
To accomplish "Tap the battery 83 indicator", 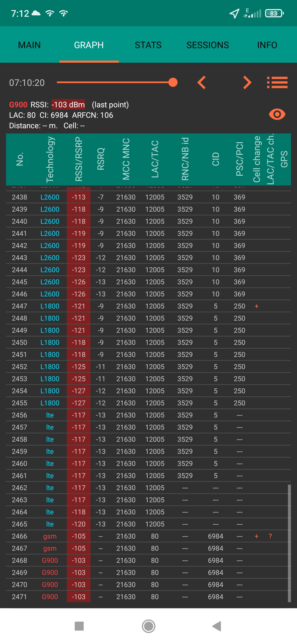I will tap(274, 13).
